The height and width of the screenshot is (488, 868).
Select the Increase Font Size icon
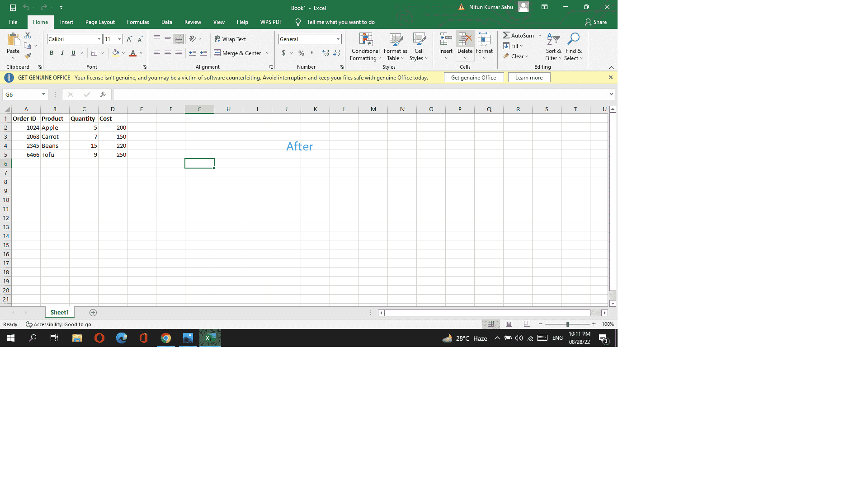(x=129, y=39)
